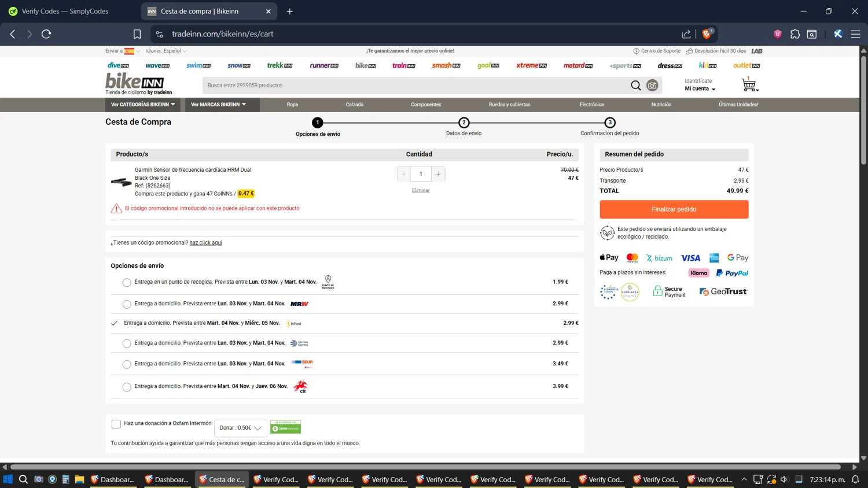The image size is (868, 488).
Task: Click Finalizar pedido button
Action: tap(674, 209)
